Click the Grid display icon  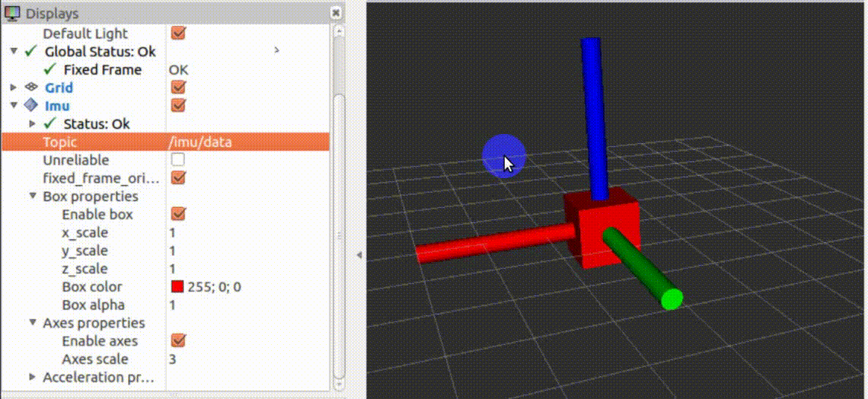(31, 88)
